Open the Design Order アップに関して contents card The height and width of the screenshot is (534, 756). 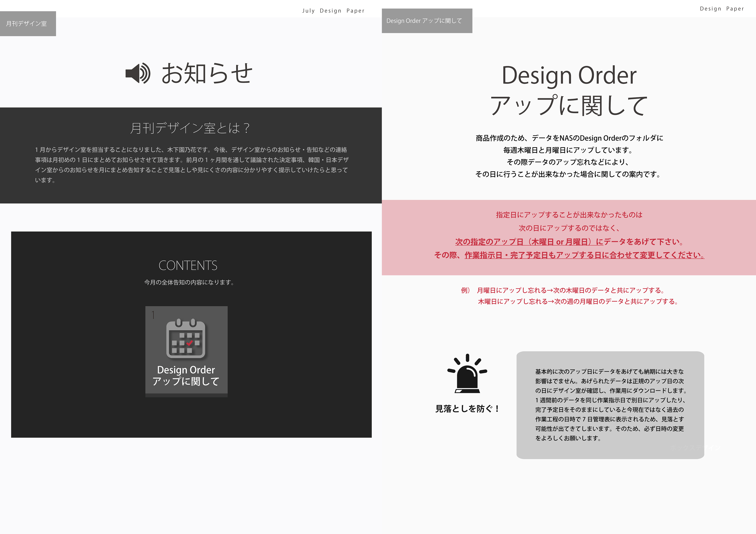(186, 351)
